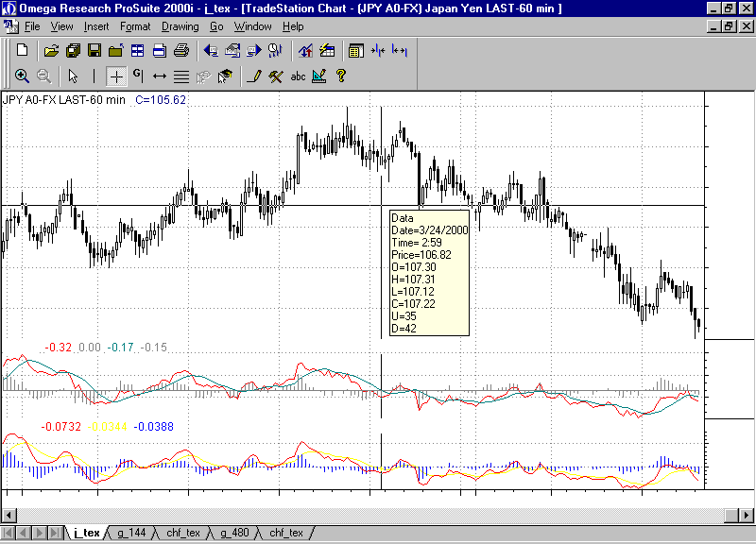Select the horizontal double-arrow tool
This screenshot has width=756, height=544.
(x=159, y=76)
